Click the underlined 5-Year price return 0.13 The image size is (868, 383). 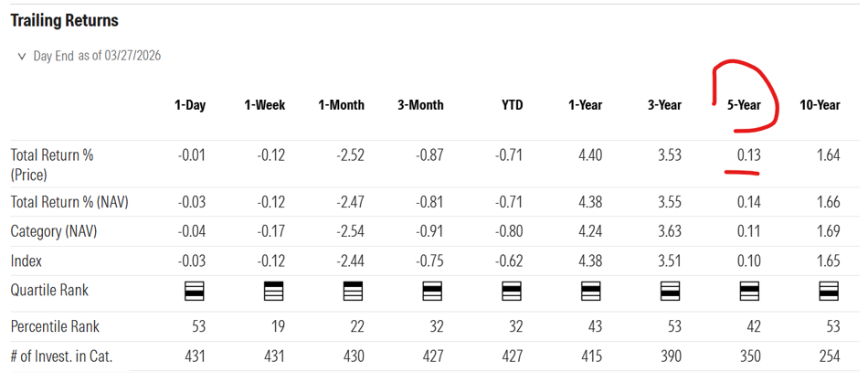coord(748,155)
